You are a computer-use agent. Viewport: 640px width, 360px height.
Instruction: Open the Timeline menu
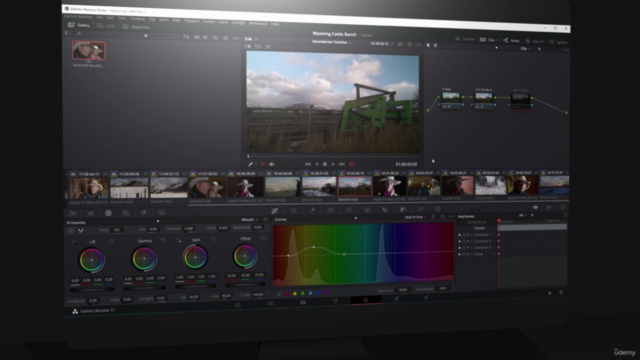pyautogui.click(x=137, y=19)
